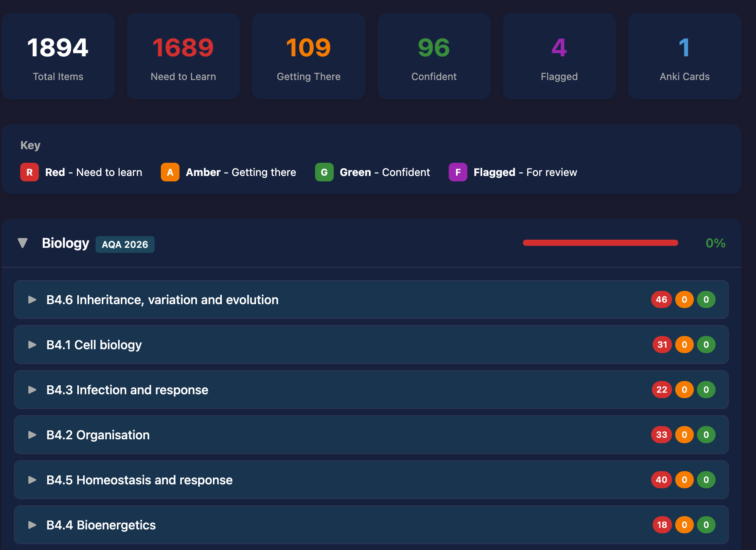Select the Anki Cards stat panel
The image size is (756, 550).
(684, 56)
